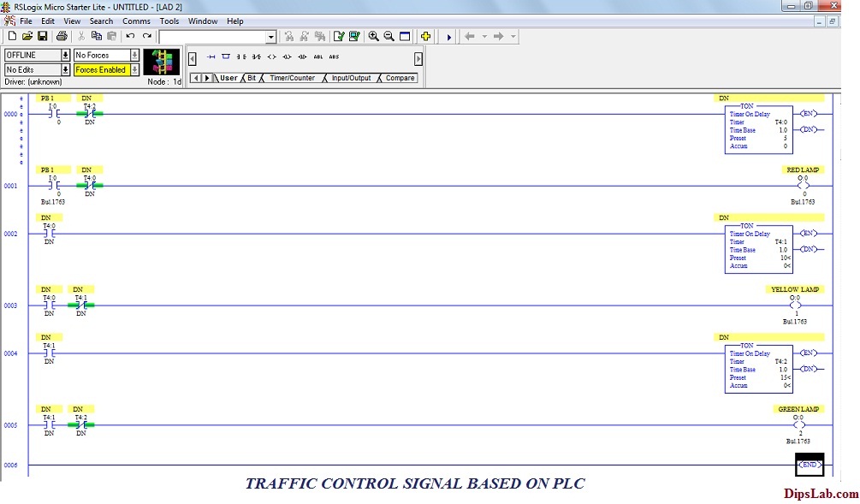Switch to the Input/Output instruction tab
The width and height of the screenshot is (860, 504).
click(x=351, y=78)
